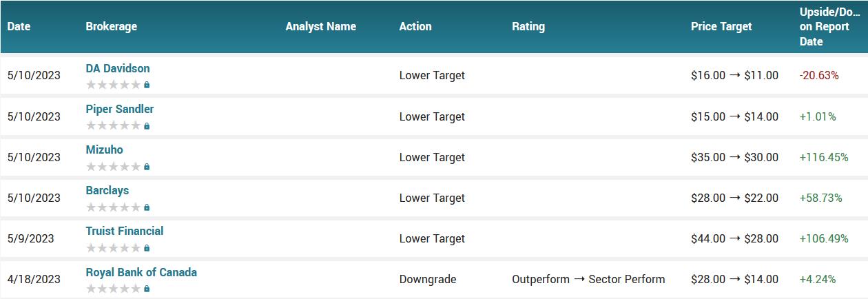Sort by the Brokerage column header

(112, 27)
